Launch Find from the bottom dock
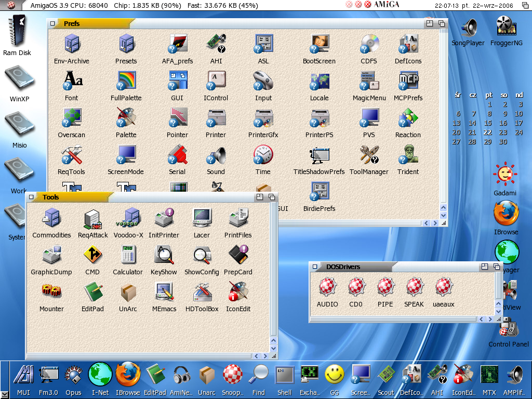 click(x=259, y=375)
